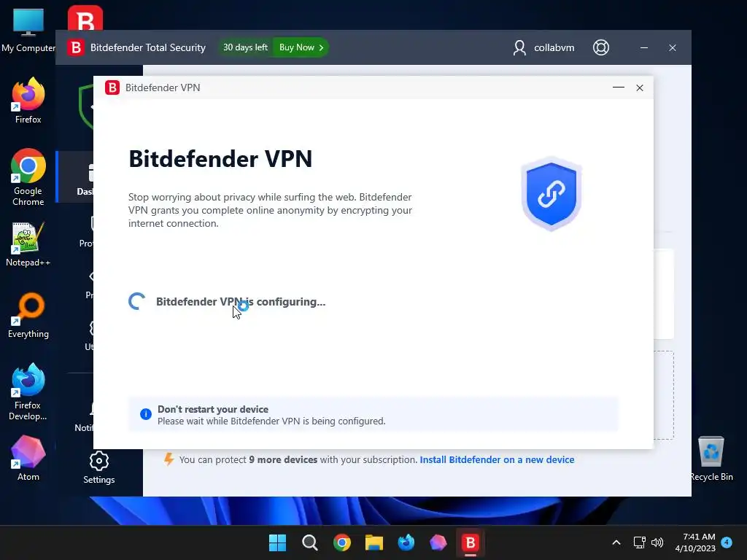Minimize the Bitdefender VPN window

coord(619,87)
